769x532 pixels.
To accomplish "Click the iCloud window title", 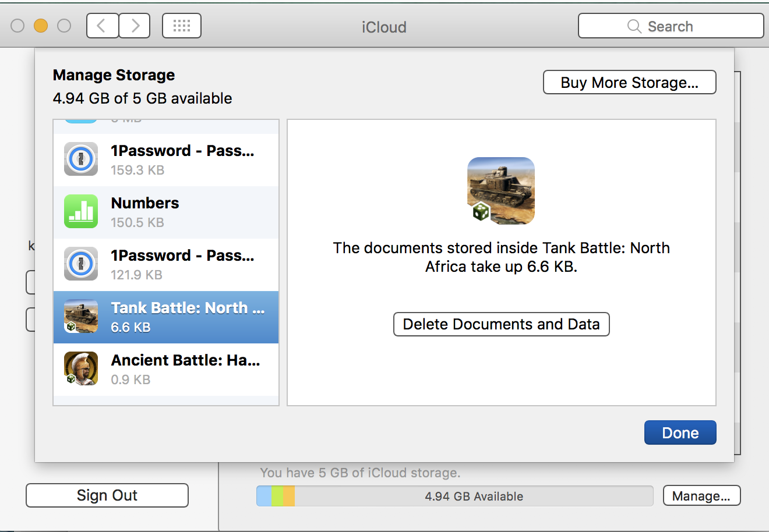I will pos(384,27).
